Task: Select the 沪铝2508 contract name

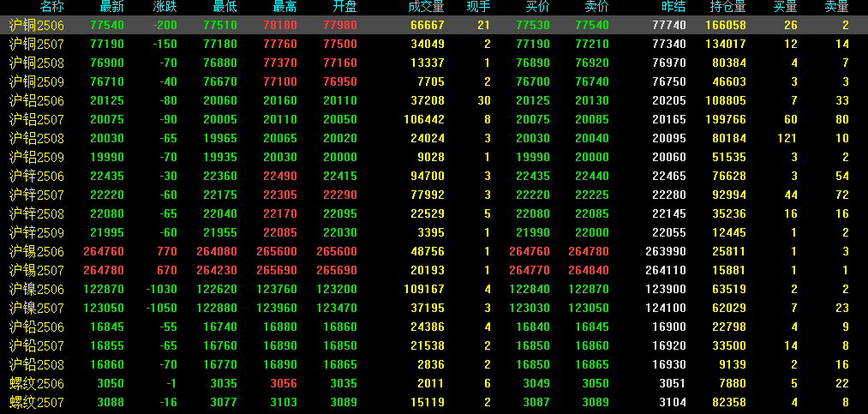Action: pyautogui.click(x=37, y=138)
